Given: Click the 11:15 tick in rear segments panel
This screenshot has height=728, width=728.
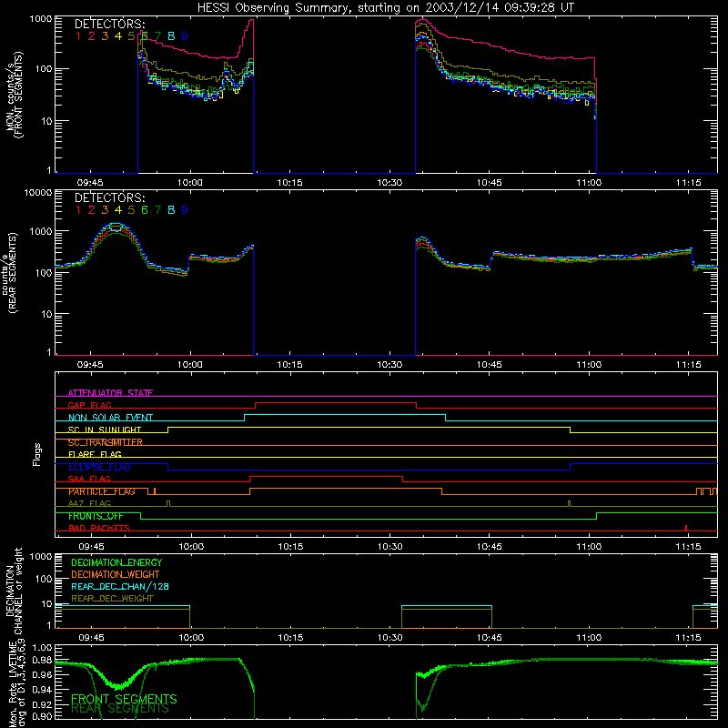Looking at the screenshot, I should pos(689,365).
